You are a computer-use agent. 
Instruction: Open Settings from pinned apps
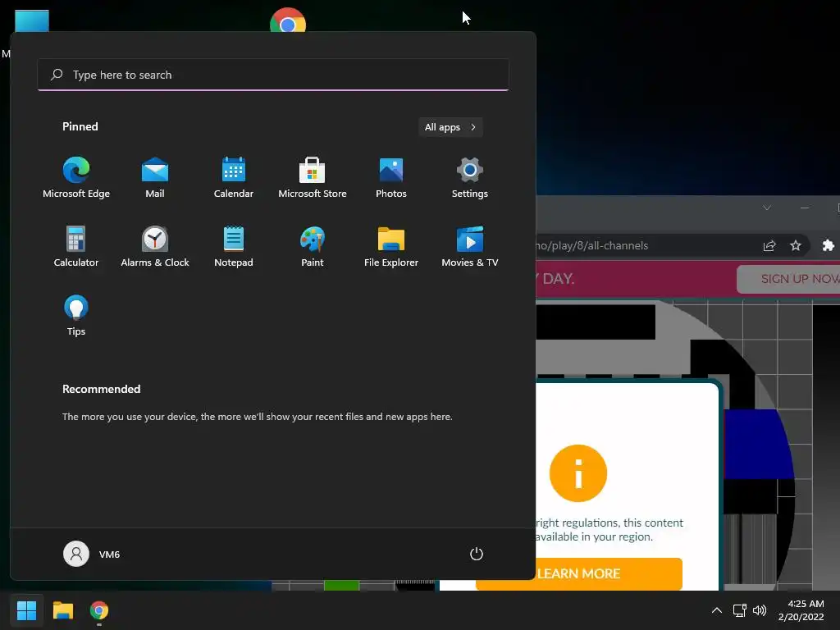[470, 178]
